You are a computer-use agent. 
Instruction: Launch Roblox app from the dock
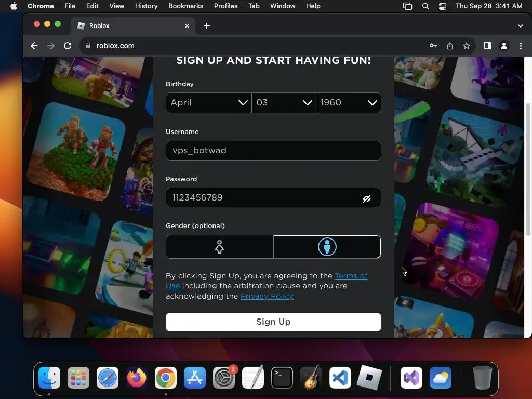point(369,378)
